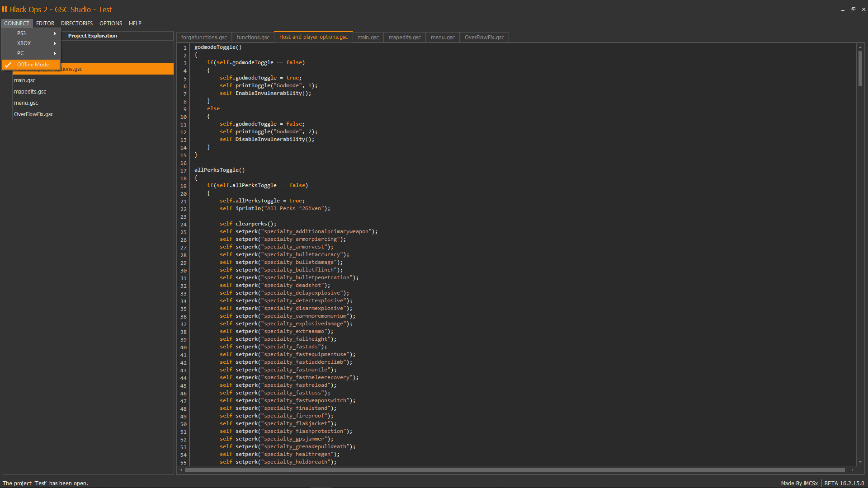Viewport: 868px width, 488px height.
Task: Click editor scroll down arrow
Action: (860, 462)
